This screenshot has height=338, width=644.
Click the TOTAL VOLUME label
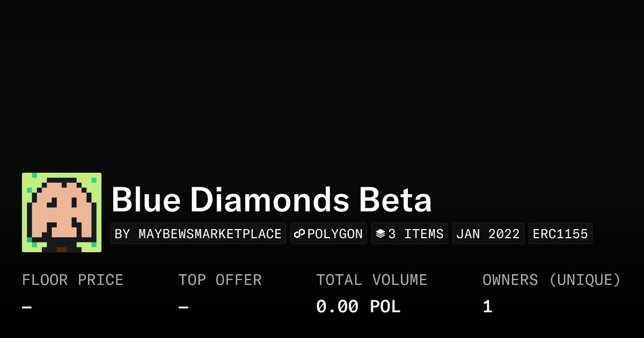point(371,280)
